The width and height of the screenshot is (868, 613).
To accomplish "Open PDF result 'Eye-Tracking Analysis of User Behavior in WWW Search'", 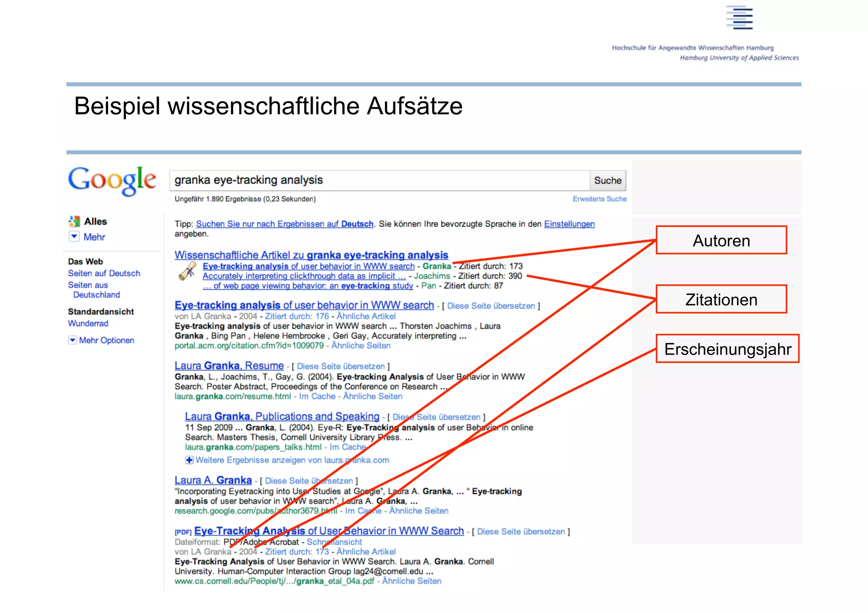I will [329, 531].
